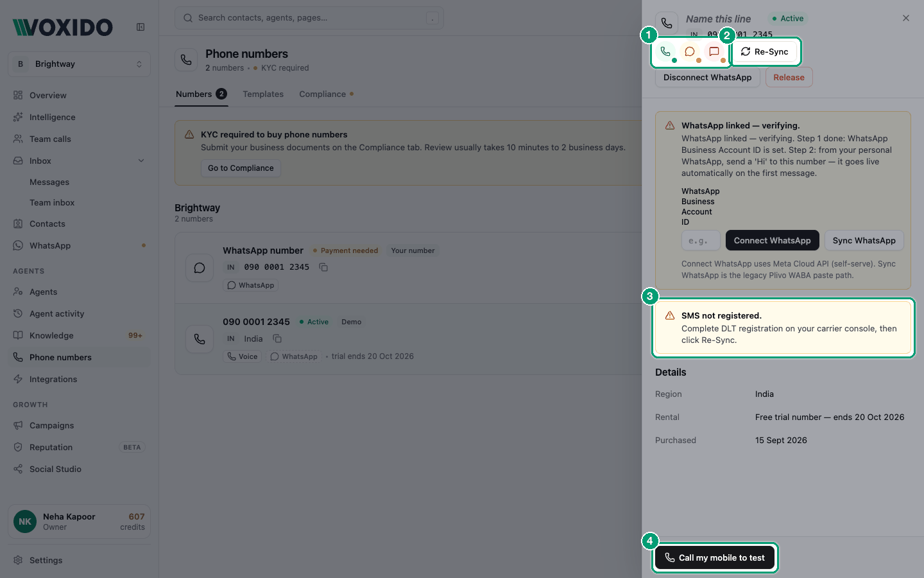Open the Neha Kapoor account card
Viewport: 924px width, 578px height.
pyautogui.click(x=80, y=521)
